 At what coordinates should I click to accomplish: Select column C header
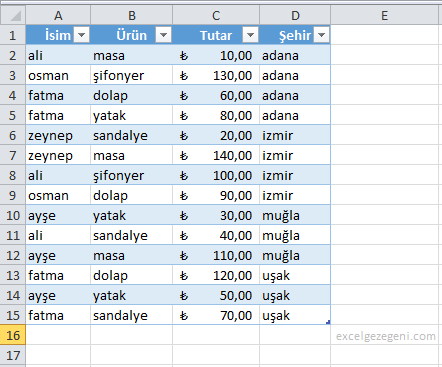pyautogui.click(x=216, y=15)
